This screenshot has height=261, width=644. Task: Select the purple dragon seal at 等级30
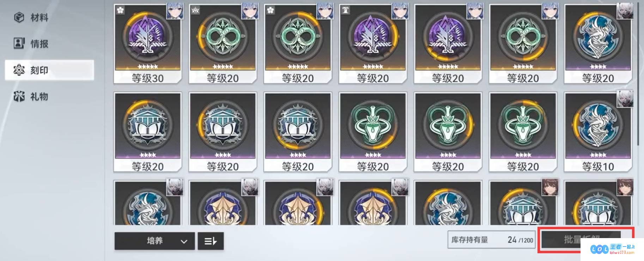(x=148, y=44)
